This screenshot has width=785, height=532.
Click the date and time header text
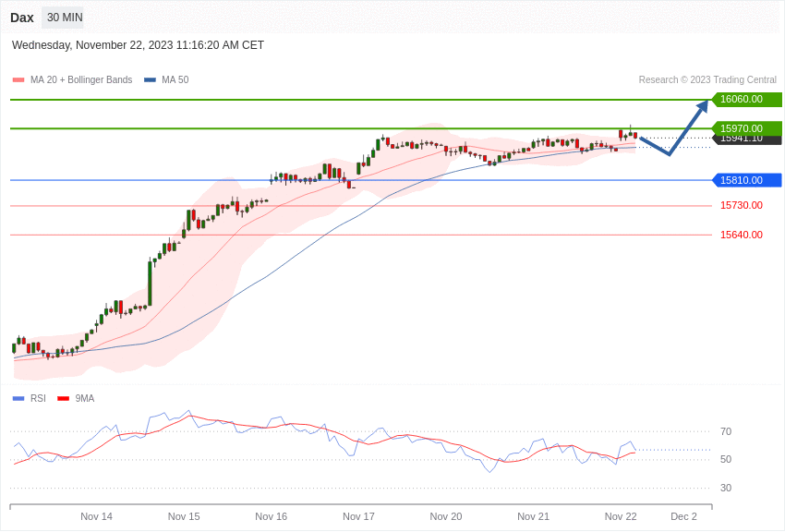tap(138, 45)
